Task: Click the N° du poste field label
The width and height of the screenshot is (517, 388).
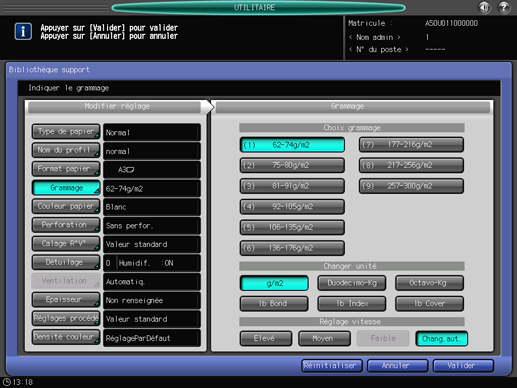Action: click(x=379, y=49)
